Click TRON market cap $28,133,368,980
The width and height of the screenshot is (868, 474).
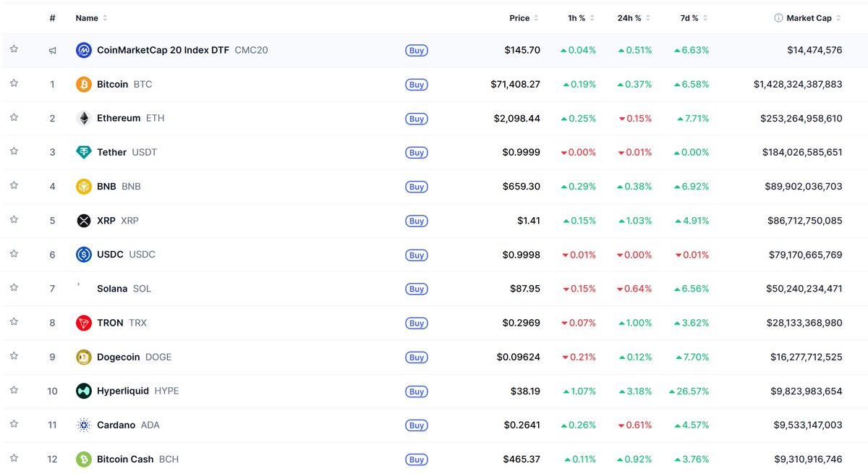pos(804,323)
